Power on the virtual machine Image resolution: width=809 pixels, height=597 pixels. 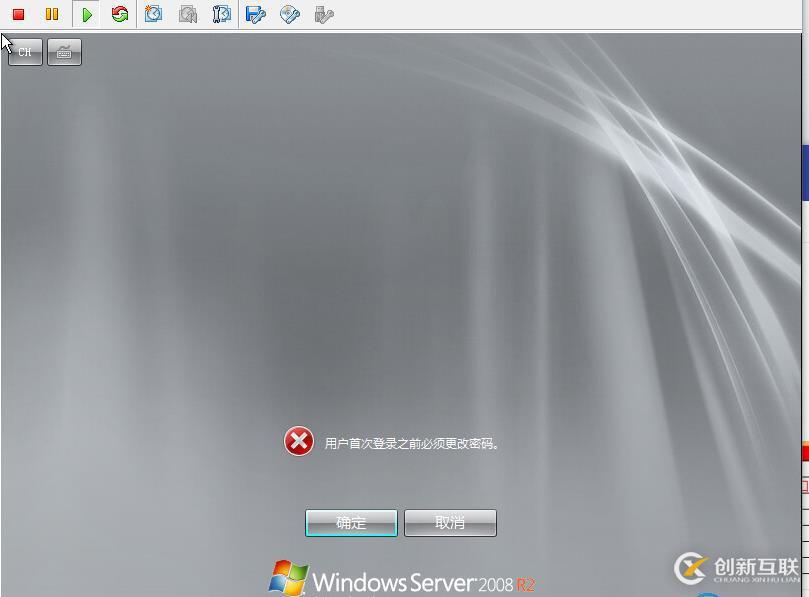click(86, 14)
